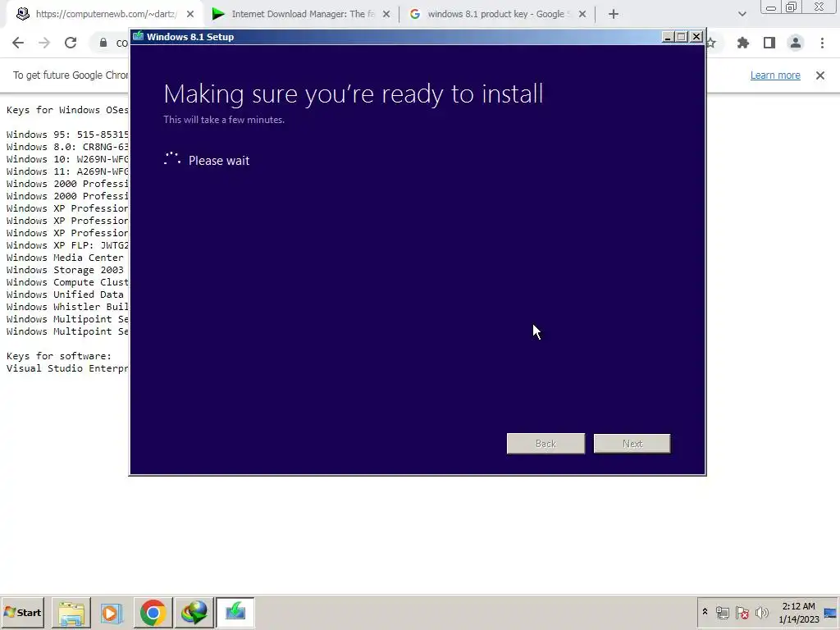Close the Google search tab
The height and width of the screenshot is (630, 840).
pyautogui.click(x=582, y=14)
